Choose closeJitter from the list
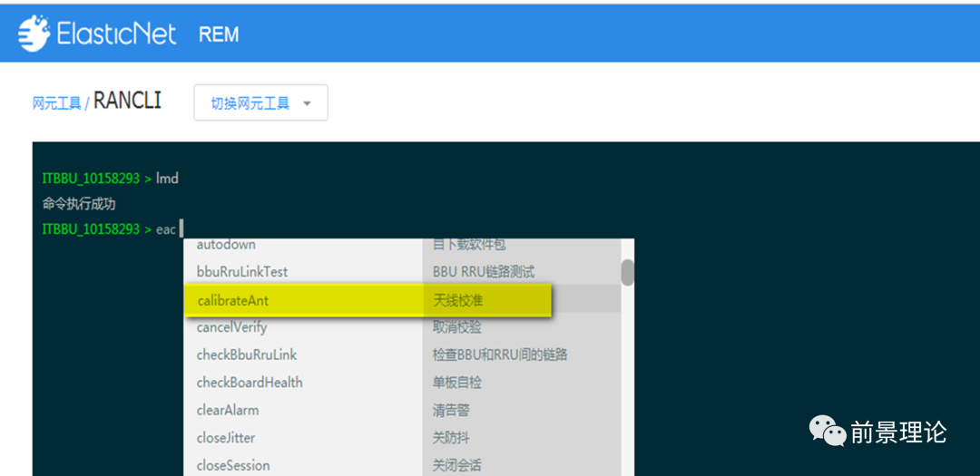Viewport: 980px width, 476px height. [226, 438]
